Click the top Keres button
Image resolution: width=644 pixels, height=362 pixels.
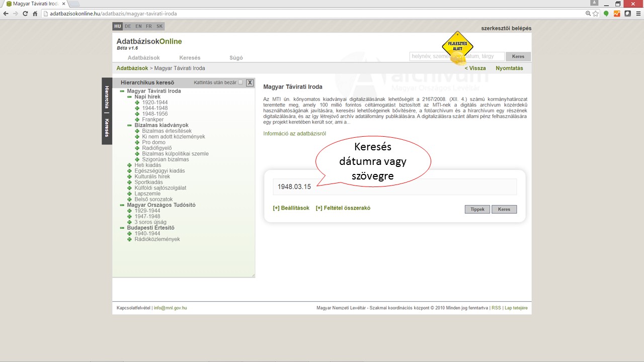coord(518,57)
